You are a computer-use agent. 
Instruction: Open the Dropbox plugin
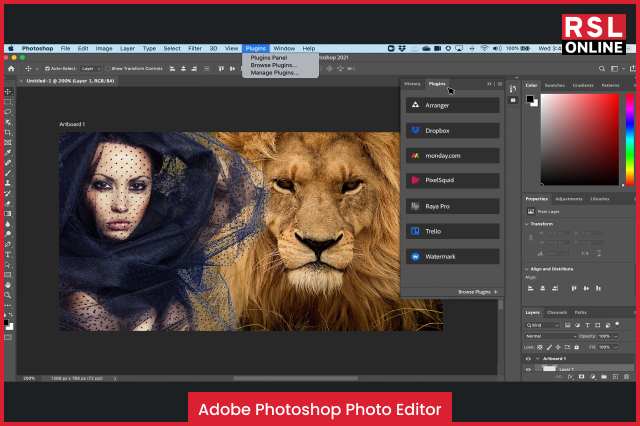tap(453, 131)
